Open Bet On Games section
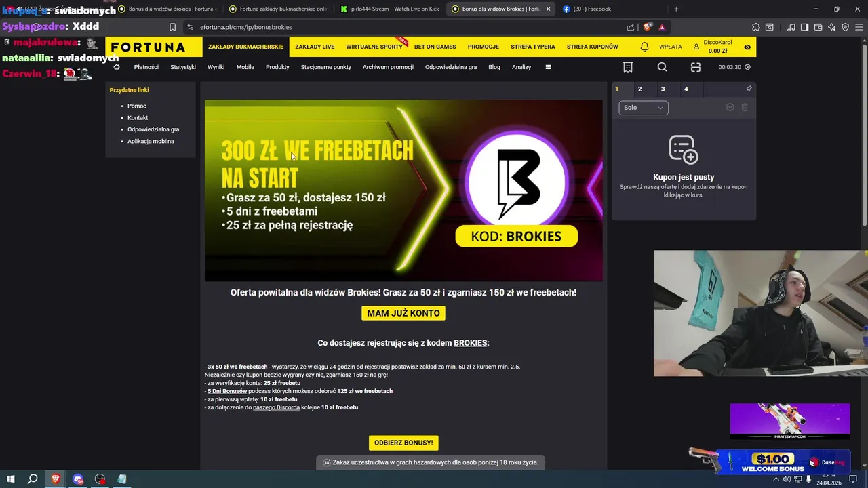 [435, 47]
